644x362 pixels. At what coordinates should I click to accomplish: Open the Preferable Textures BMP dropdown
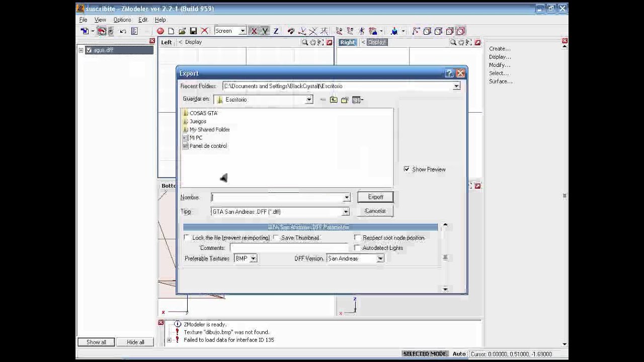click(253, 258)
